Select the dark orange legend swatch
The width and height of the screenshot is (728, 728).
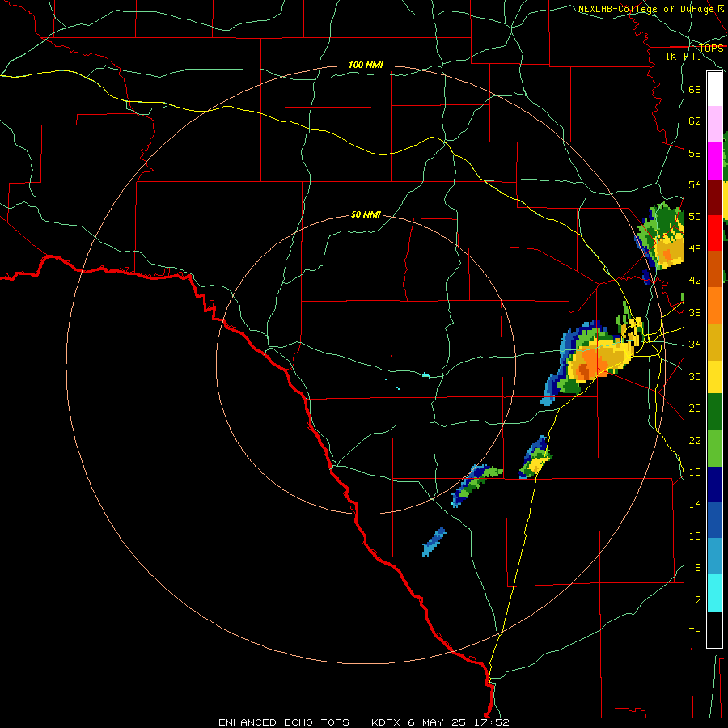[x=714, y=269]
